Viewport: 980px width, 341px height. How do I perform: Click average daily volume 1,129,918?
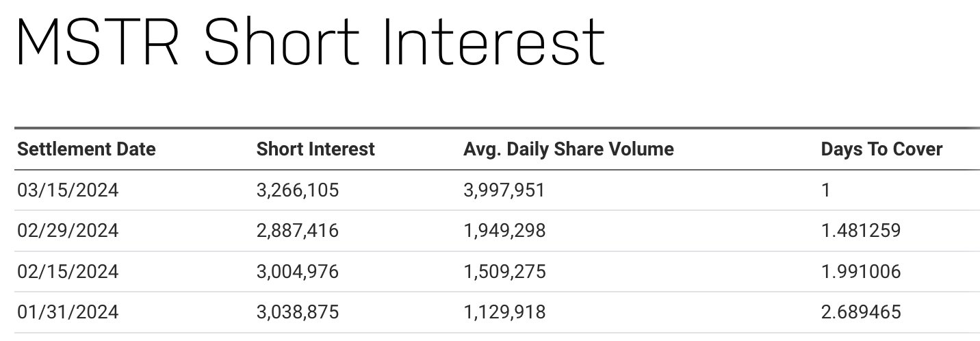[504, 312]
